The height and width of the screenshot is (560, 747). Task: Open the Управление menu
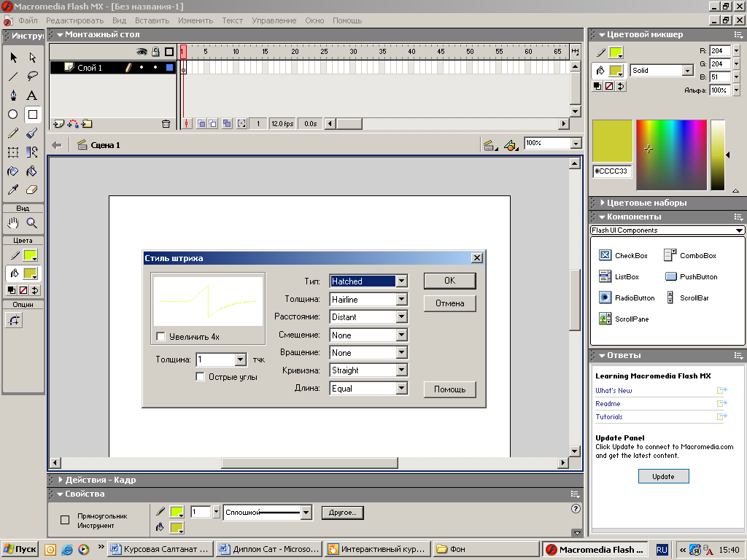[274, 20]
